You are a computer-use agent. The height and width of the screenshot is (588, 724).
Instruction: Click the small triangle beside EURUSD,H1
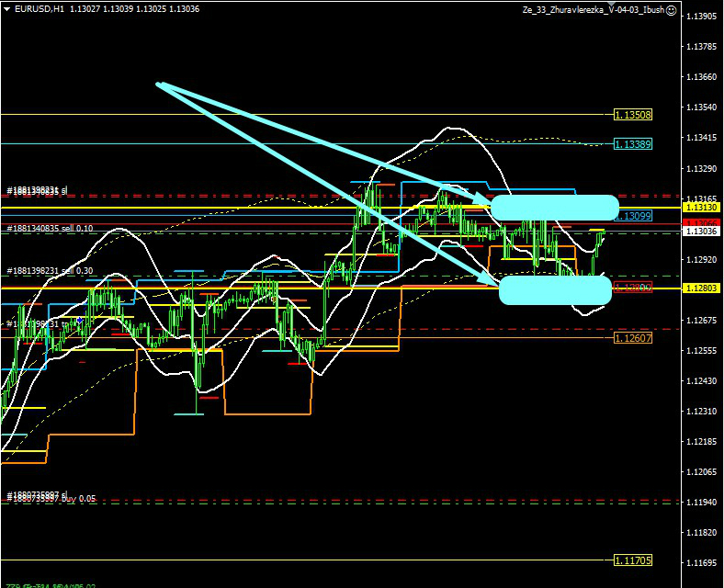tap(7, 9)
